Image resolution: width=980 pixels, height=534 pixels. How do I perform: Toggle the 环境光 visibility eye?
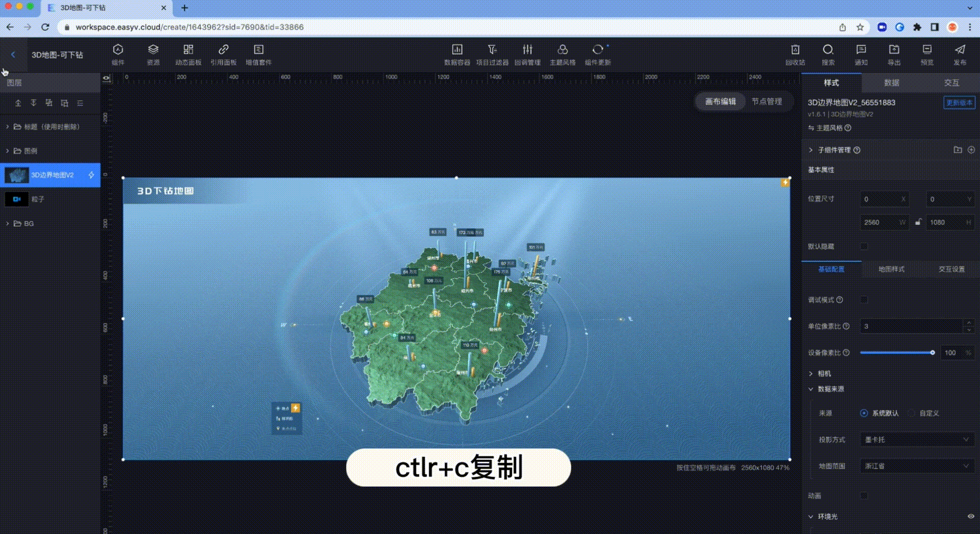(971, 517)
